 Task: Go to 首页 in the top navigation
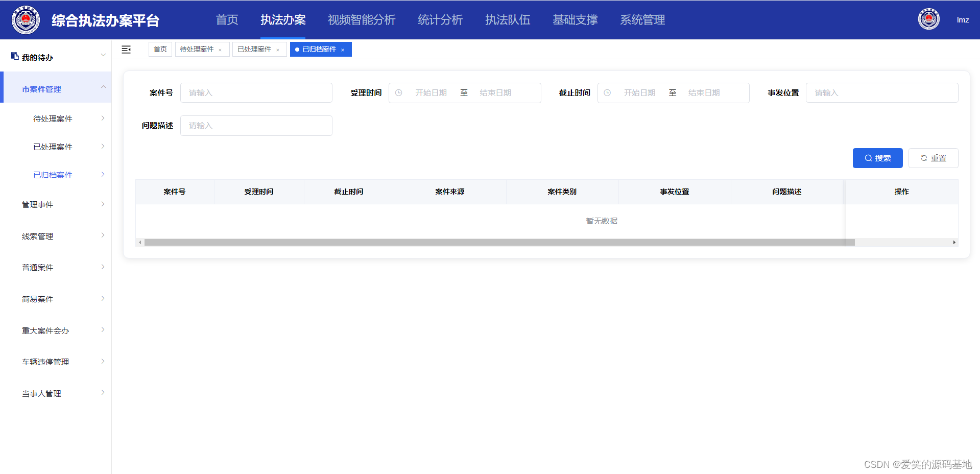(227, 20)
